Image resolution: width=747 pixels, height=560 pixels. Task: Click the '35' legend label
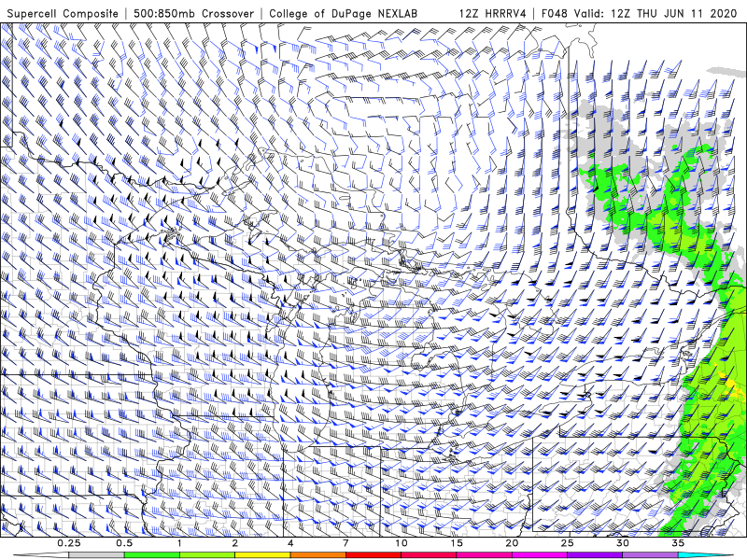click(x=678, y=543)
